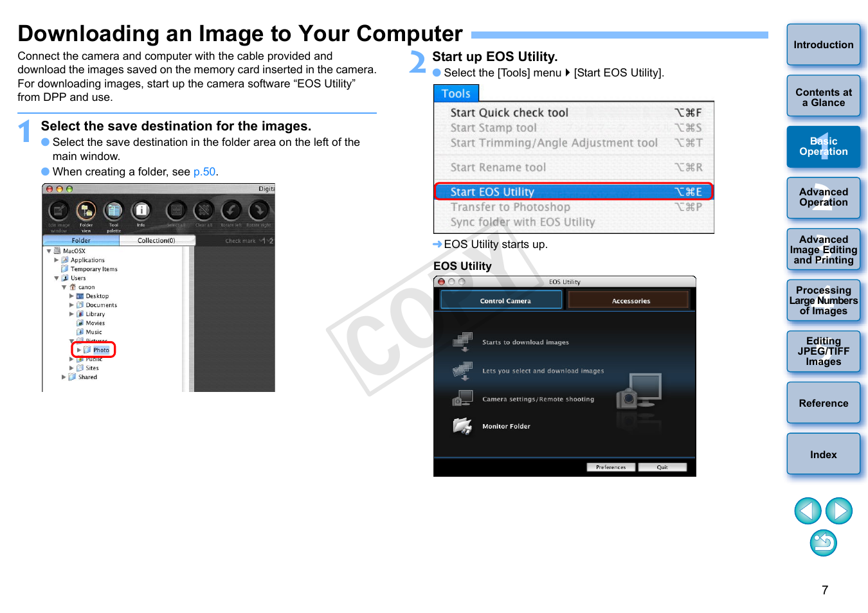Screen dimensions: 868x613
Task: Open the Reference section
Action: coord(824,403)
